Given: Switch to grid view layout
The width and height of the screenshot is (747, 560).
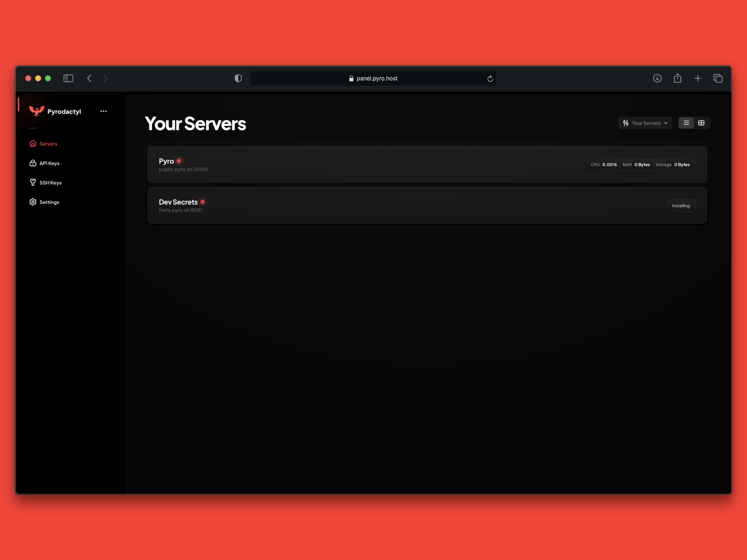Looking at the screenshot, I should [x=701, y=123].
